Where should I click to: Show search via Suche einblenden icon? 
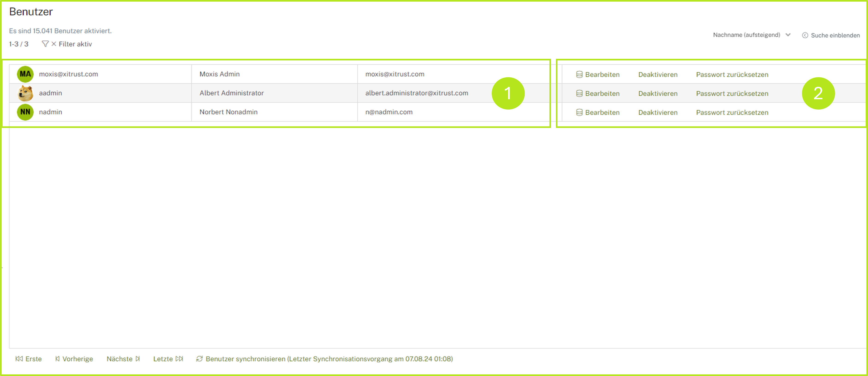(805, 35)
